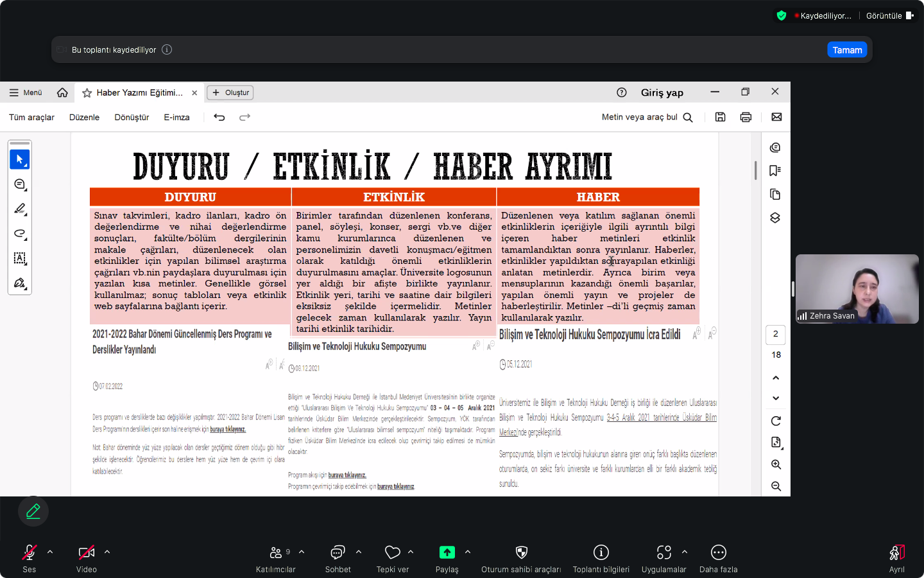
Task: Add a comment with the comment tool
Action: 19,184
